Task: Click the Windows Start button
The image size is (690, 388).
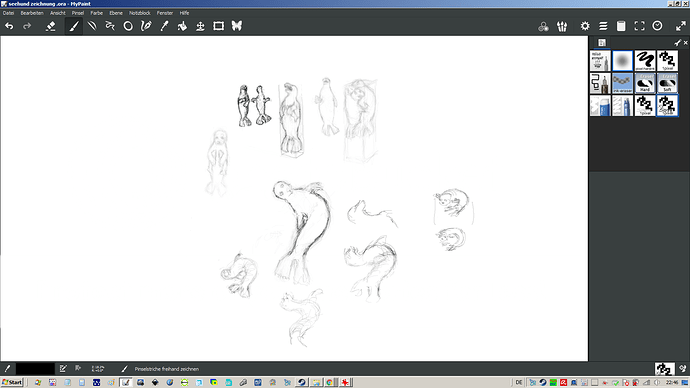Action: click(x=12, y=382)
